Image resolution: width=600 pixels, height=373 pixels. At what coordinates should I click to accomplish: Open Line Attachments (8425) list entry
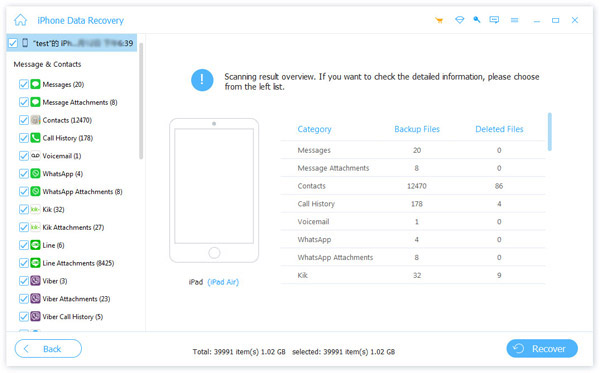(78, 263)
